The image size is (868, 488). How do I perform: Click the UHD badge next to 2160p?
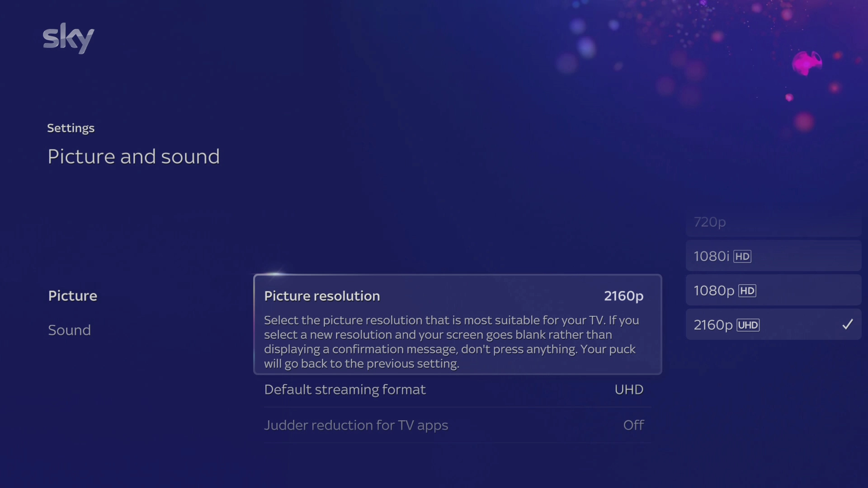click(748, 325)
